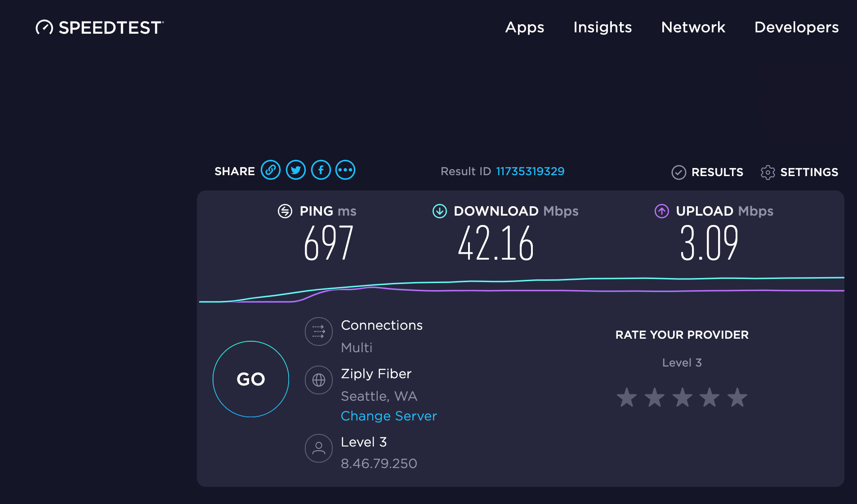Click the Upload arrow icon

[662, 211]
